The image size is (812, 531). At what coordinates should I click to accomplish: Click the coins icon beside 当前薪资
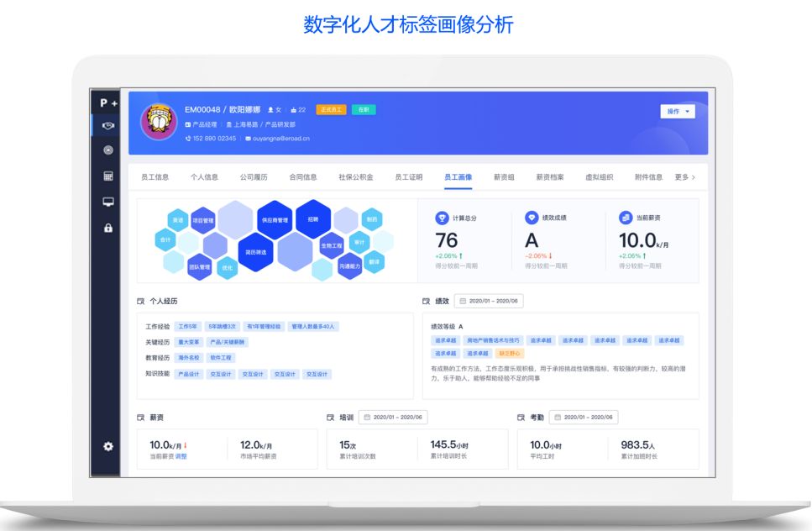click(x=626, y=218)
